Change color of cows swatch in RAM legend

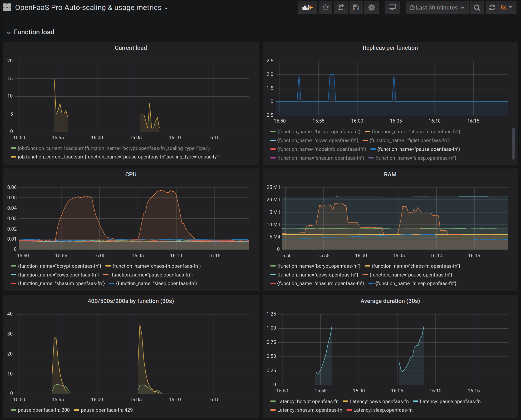point(273,275)
